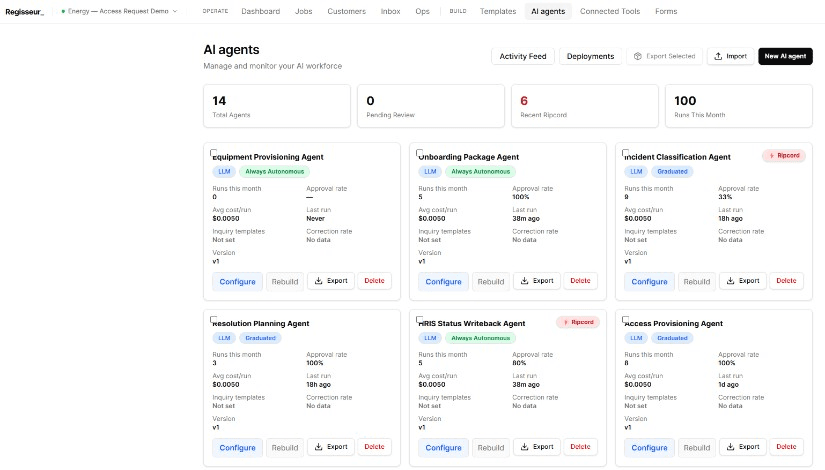825x470 pixels.
Task: Rebuild the HRIS Status Writeback Agent
Action: 490,448
